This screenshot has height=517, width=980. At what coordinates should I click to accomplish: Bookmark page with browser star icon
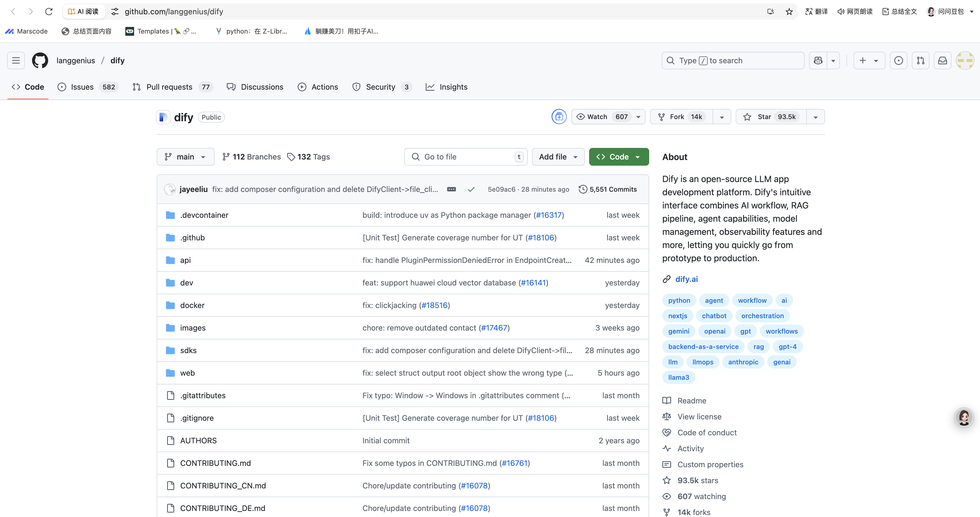[789, 12]
